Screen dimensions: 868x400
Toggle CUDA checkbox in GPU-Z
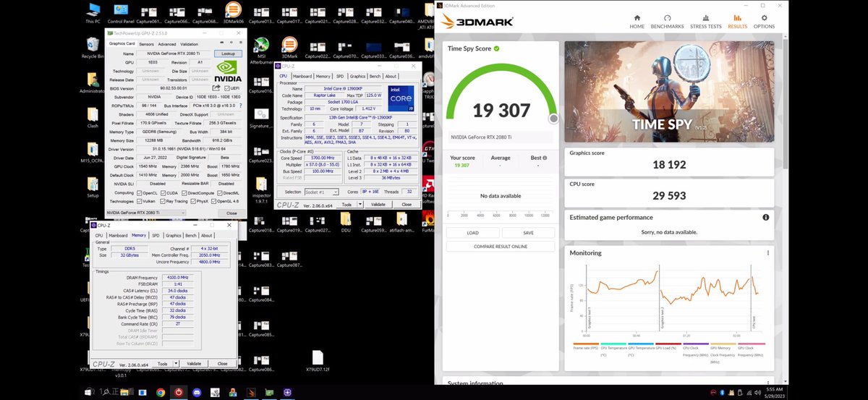coord(164,192)
